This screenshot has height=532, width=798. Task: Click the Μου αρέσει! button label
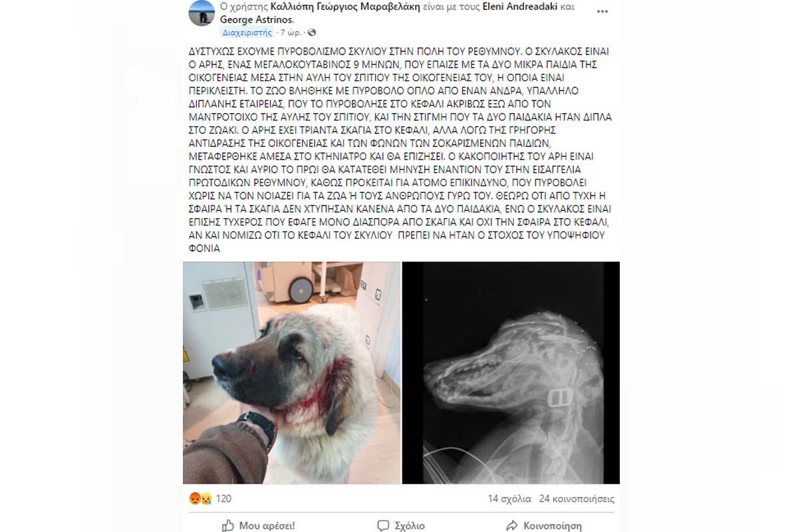pyautogui.click(x=267, y=526)
